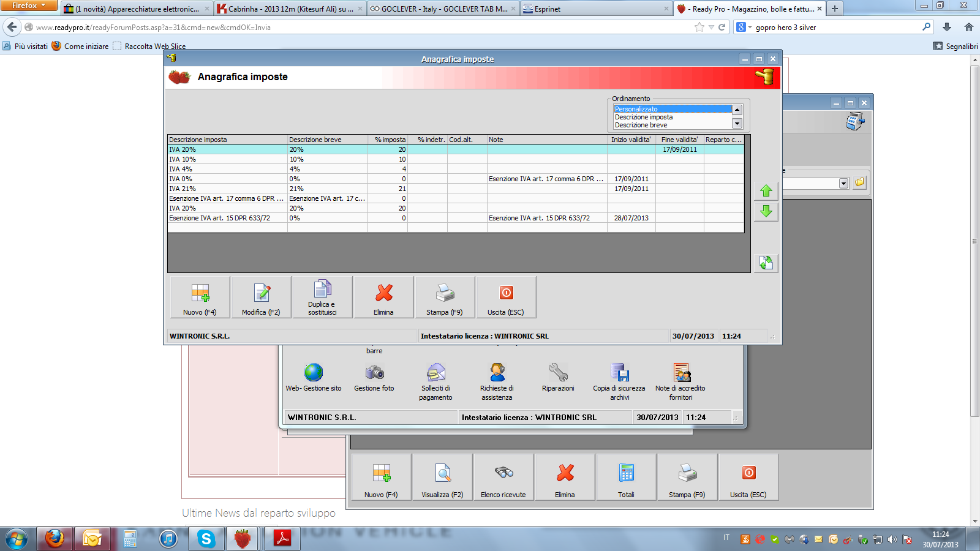Click Ordinamento list down arrow
Screen dimensions: 980x551
coord(737,124)
